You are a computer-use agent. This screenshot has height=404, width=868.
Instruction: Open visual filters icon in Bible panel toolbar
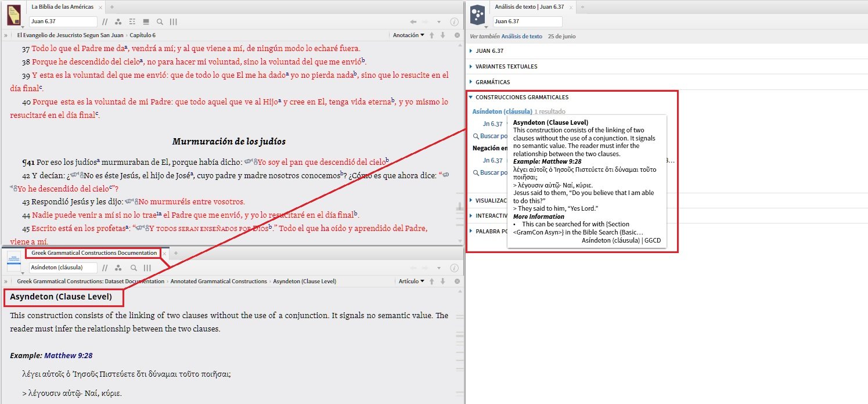pyautogui.click(x=118, y=21)
